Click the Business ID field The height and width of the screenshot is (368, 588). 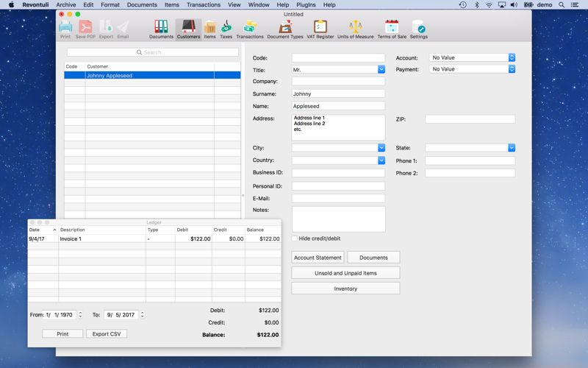pos(338,173)
